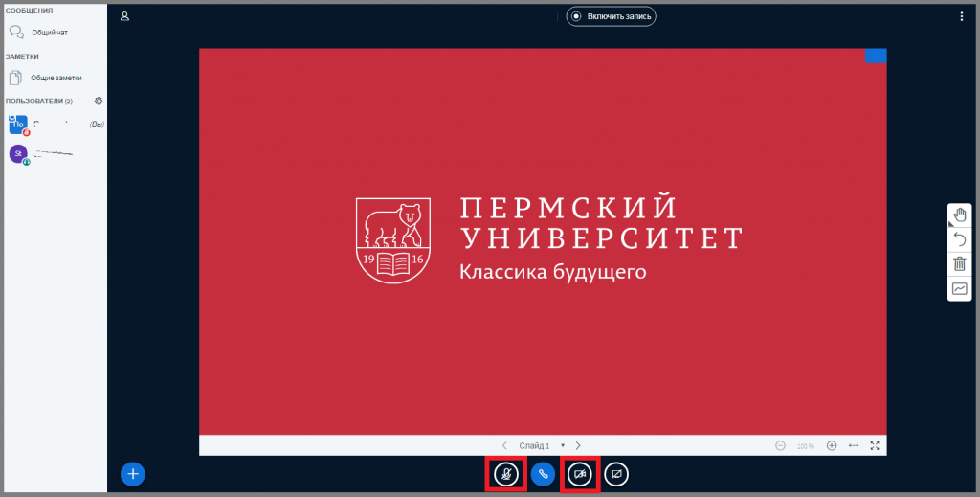Click the blue leave audio phone button
Image resolution: width=980 pixels, height=497 pixels.
[x=543, y=474]
